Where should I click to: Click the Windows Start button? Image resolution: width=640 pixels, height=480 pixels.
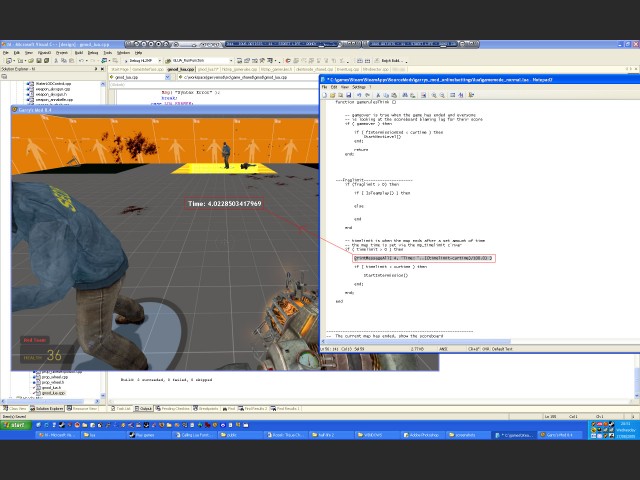coord(15,425)
